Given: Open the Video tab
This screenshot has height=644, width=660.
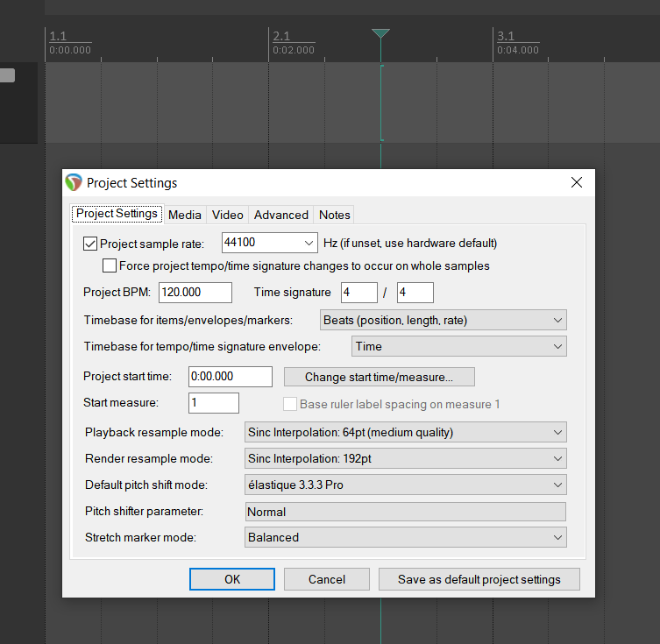Looking at the screenshot, I should pos(227,215).
